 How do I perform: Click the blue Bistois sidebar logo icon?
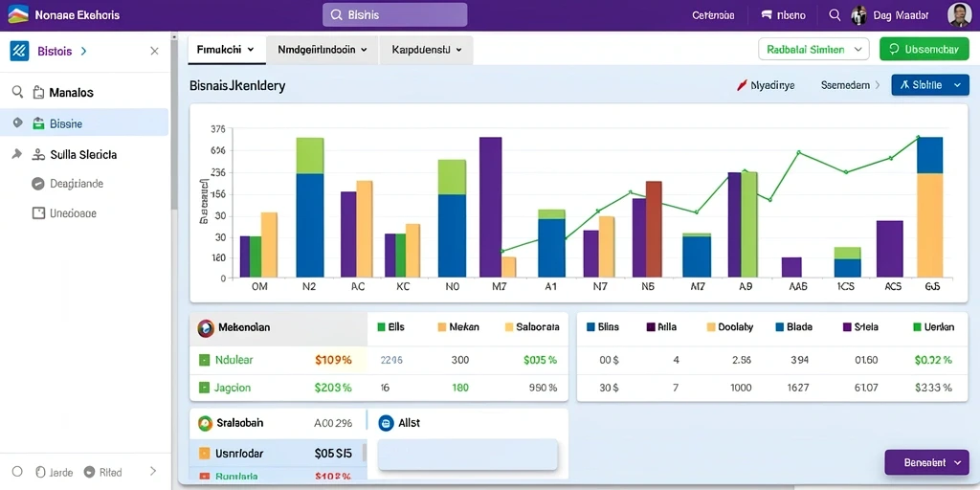[x=19, y=51]
